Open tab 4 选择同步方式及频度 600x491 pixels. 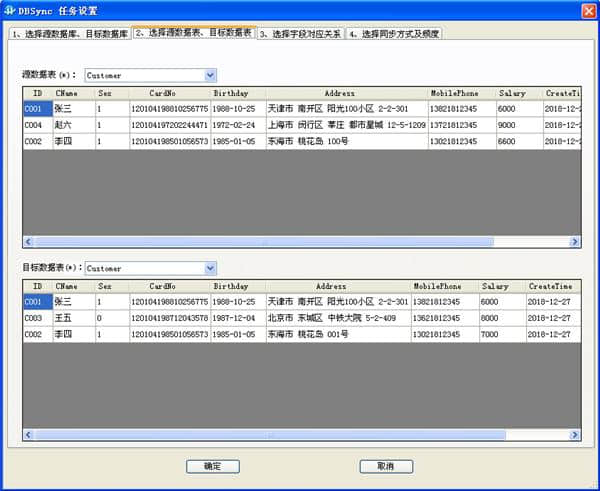click(393, 33)
